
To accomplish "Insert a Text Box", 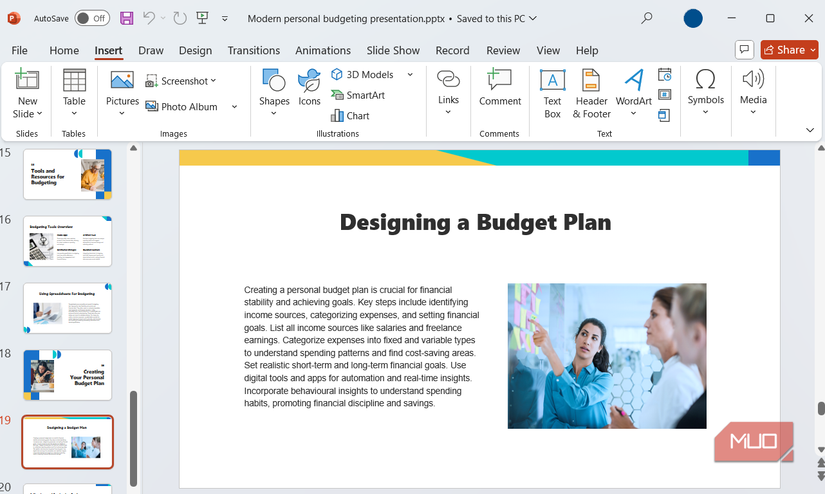I will point(552,94).
